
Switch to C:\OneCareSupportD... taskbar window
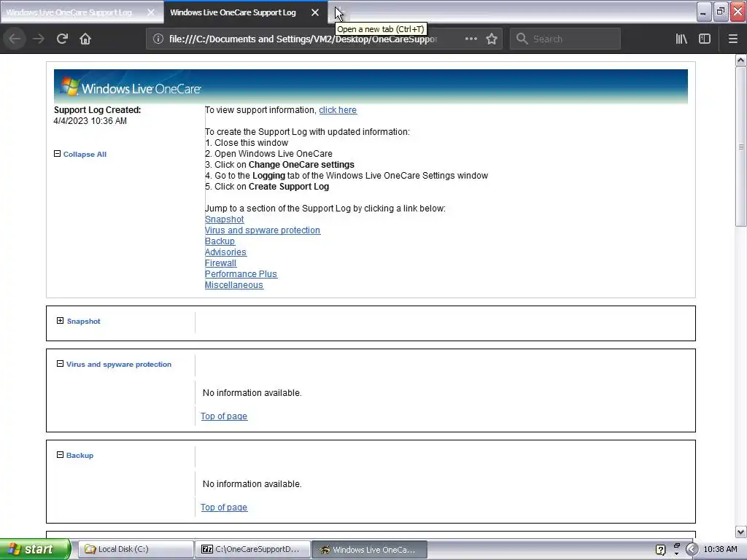point(252,549)
